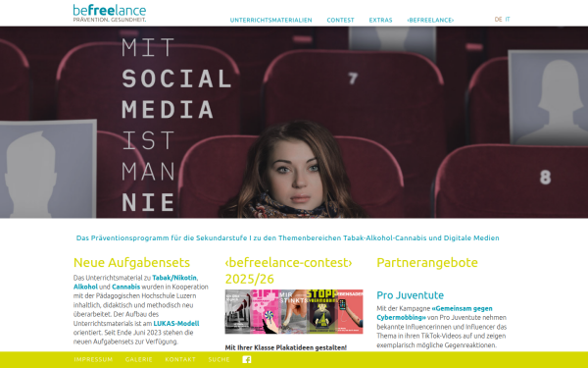588x368 pixels.
Task: Click the Neue Aufgabensets heading
Action: click(x=131, y=262)
